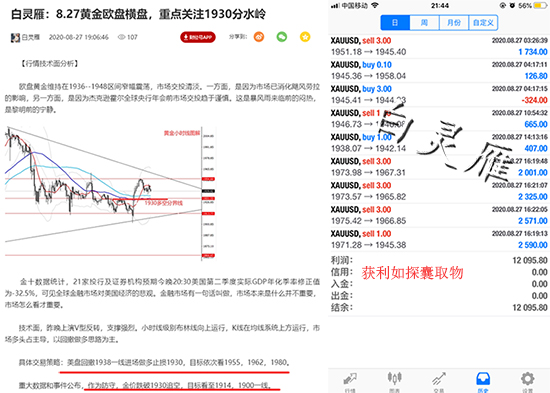The image size is (550, 393).
Task: Select XAUUSD sell 1.00 trade with 2 590.00 profit
Action: point(439,239)
